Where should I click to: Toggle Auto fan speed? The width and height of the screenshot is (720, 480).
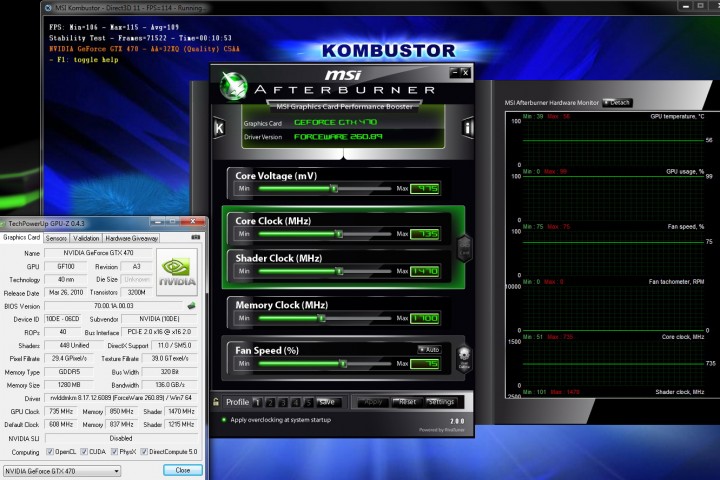click(429, 350)
